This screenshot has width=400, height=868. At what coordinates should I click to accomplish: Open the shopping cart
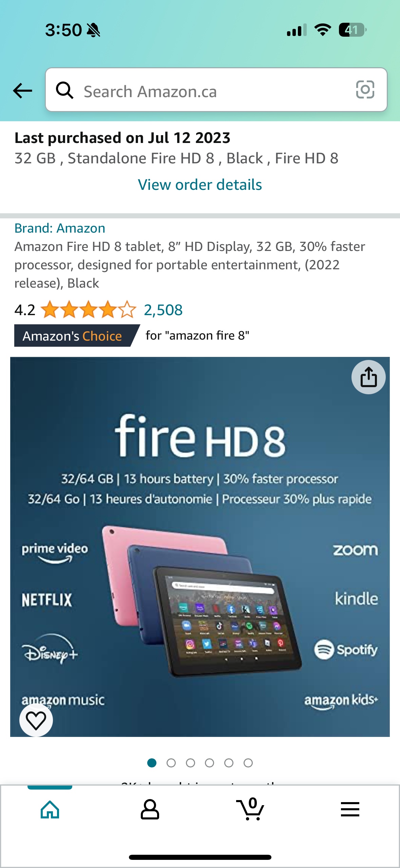click(250, 809)
